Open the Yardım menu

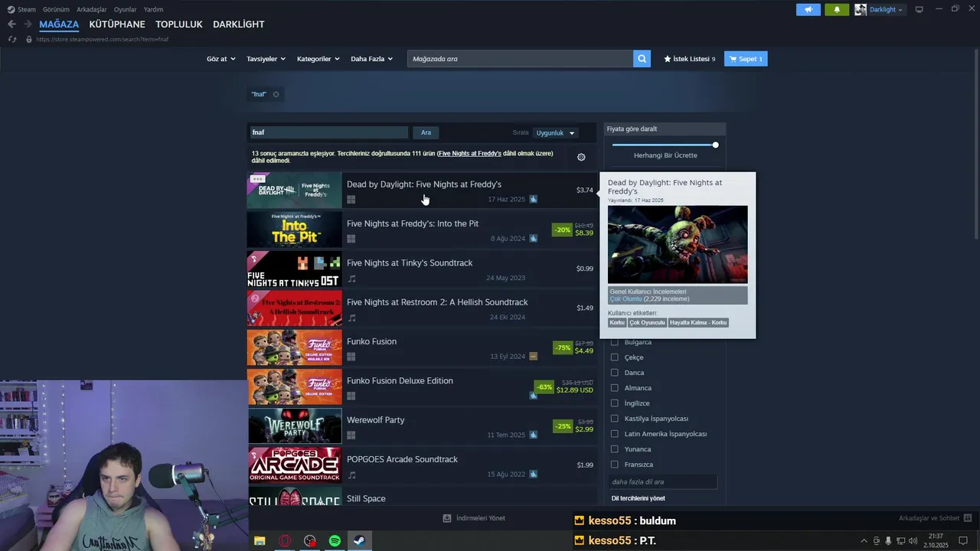[153, 9]
